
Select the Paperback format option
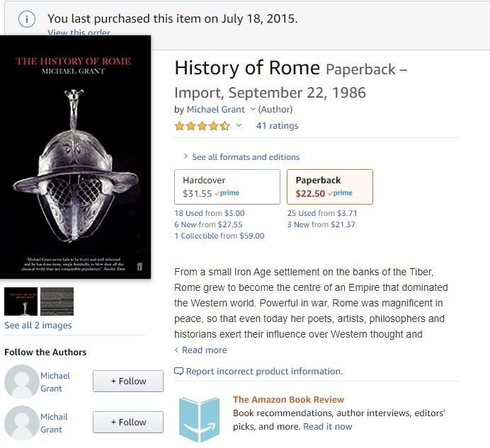click(x=331, y=187)
